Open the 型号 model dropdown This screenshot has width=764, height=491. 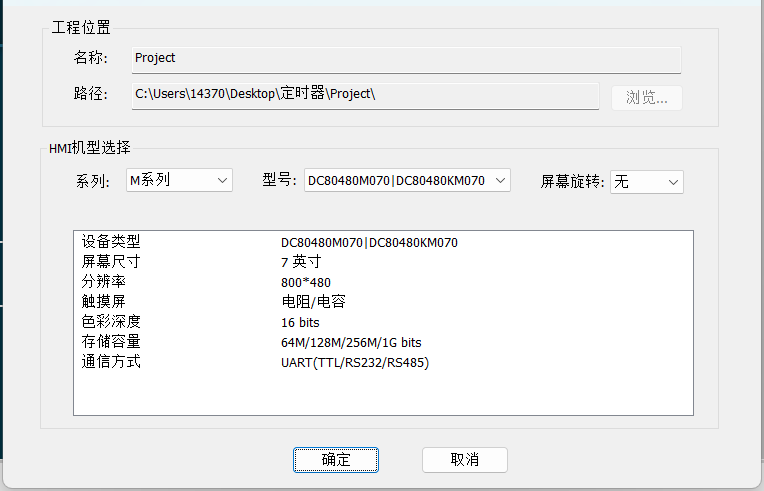tap(407, 180)
